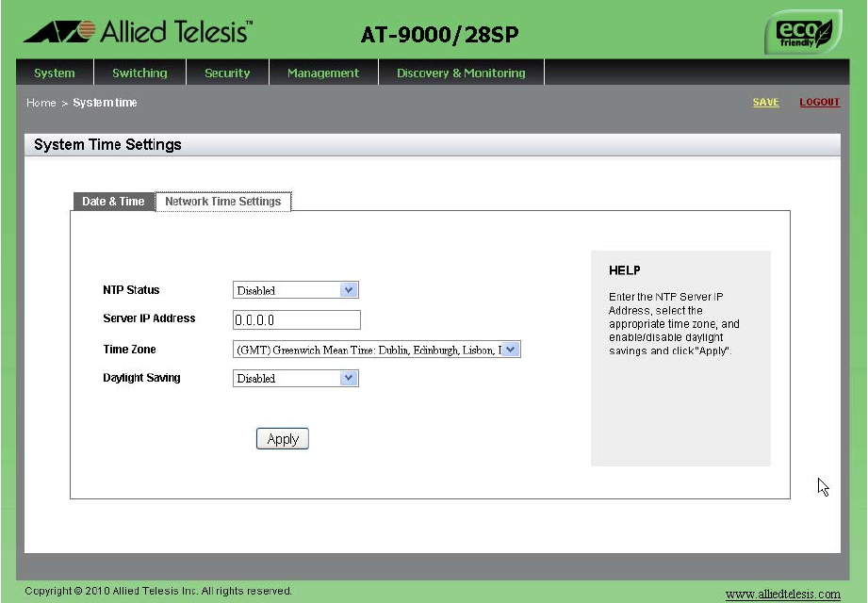Switch to the Date & Time tab
Screen dimensions: 868x603
coord(113,202)
